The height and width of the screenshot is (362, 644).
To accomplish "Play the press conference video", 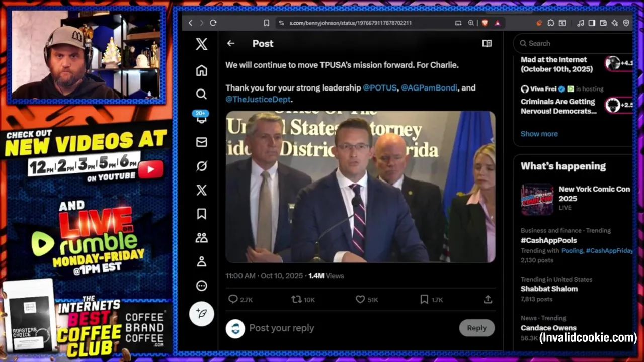I will pos(360,187).
